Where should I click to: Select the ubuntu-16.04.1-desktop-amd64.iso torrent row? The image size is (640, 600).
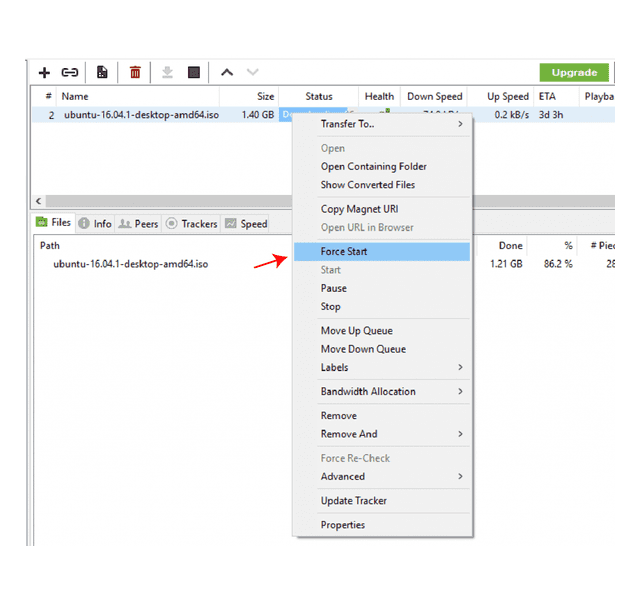pos(323,115)
